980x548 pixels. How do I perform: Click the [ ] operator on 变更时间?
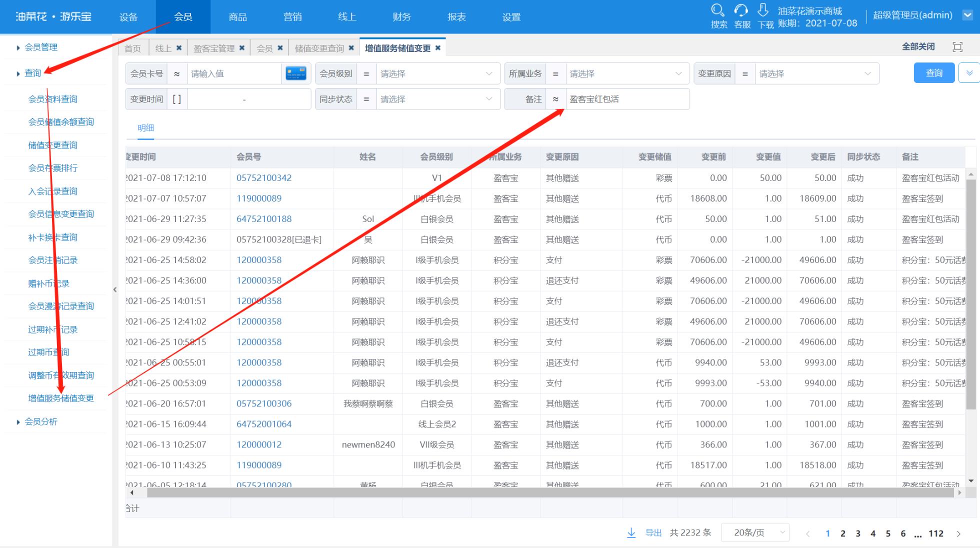(x=176, y=99)
